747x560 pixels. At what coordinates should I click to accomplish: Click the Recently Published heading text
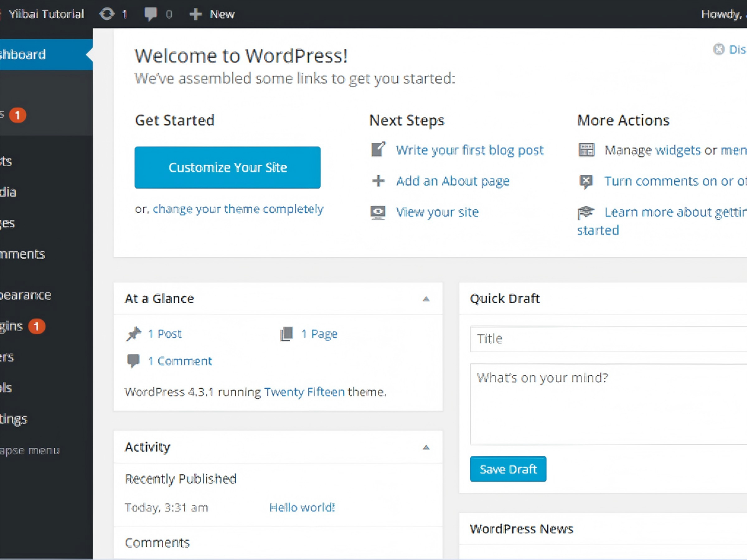[181, 478]
